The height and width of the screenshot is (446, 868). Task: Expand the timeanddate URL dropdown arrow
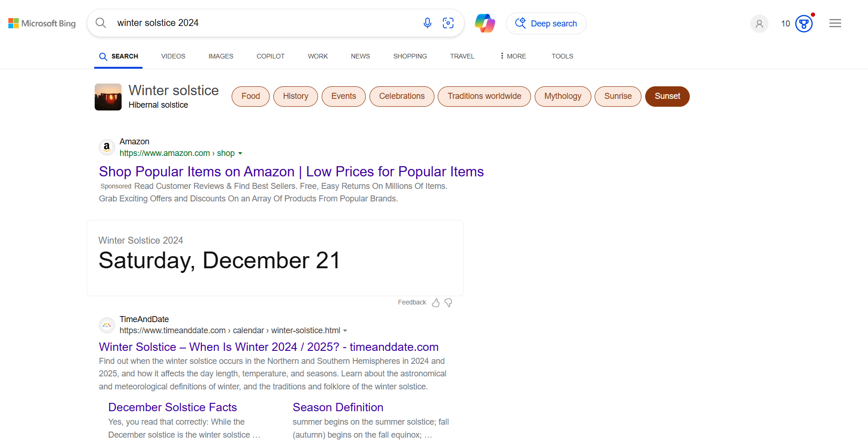tap(345, 330)
